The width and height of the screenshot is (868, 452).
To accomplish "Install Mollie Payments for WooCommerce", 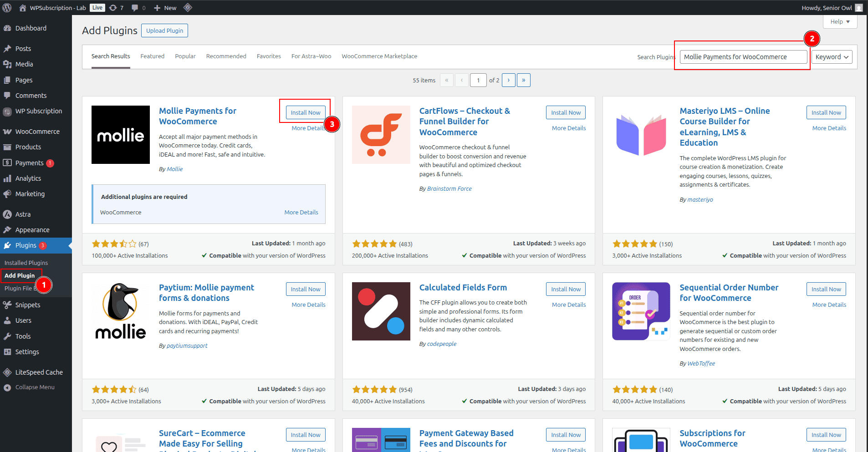I will tap(306, 112).
